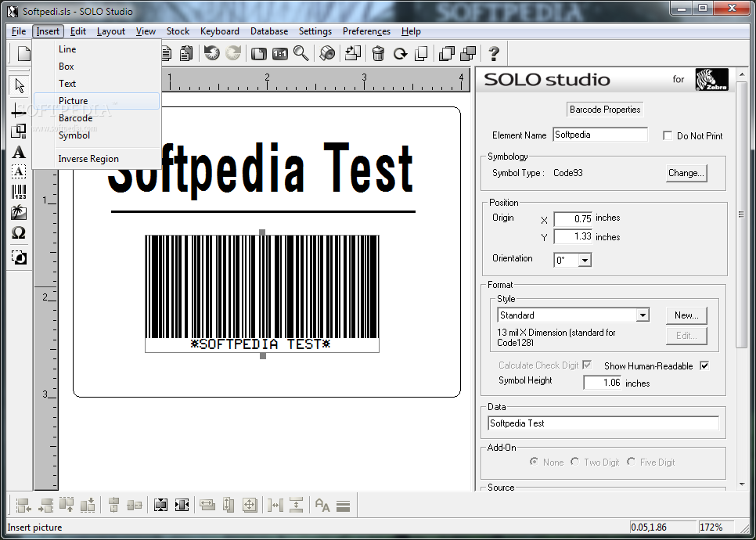The width and height of the screenshot is (756, 540).
Task: Select the bold A text tool
Action: 19,153
